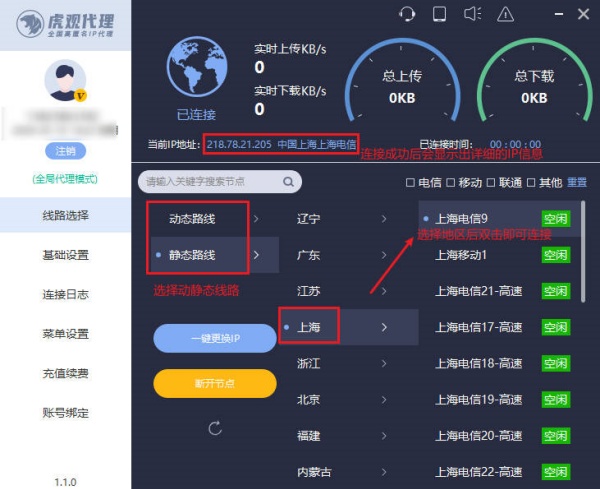Click 空闲 badge beside 上海电信20-高速
Viewport: 600px width, 489px height.
[556, 436]
